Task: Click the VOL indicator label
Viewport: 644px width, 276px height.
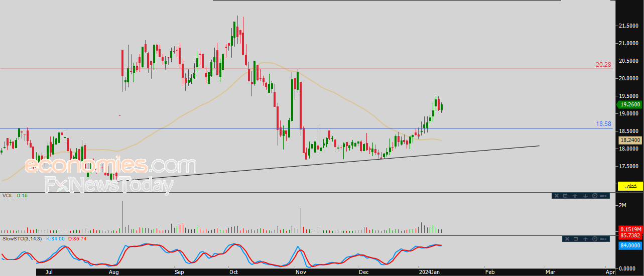Action: tap(8, 196)
